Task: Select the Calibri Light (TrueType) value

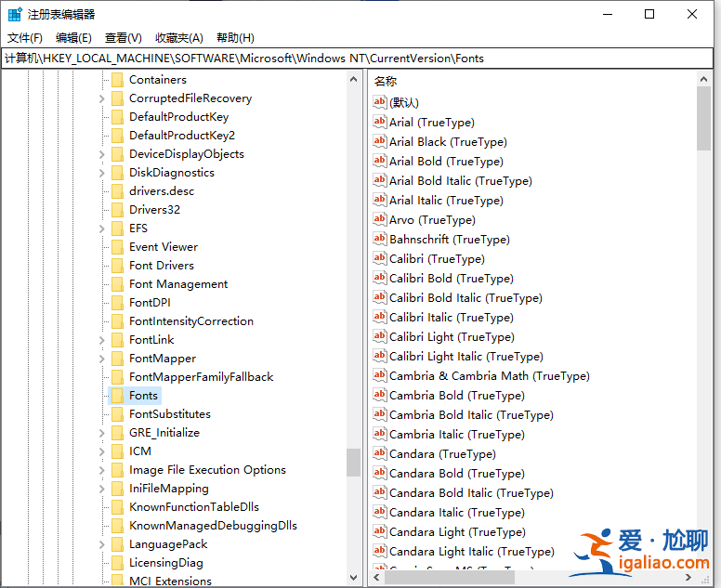Action: 452,337
